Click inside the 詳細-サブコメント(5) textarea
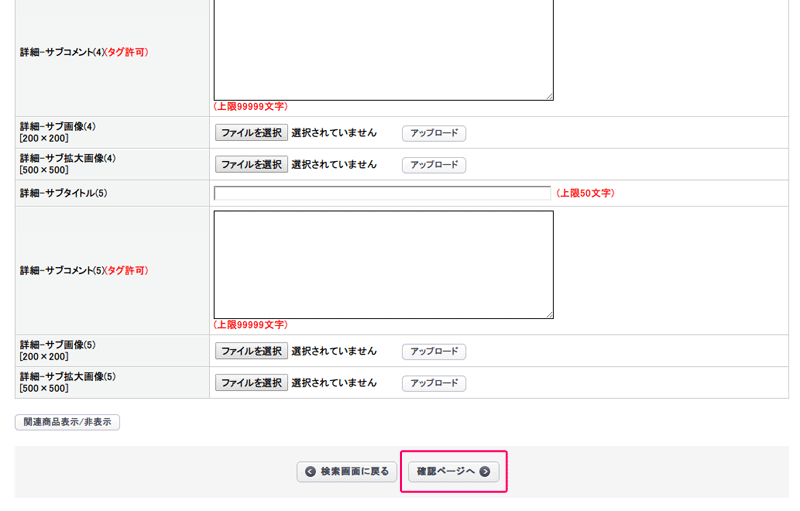Screen dimensions: 800x511 pos(383,264)
